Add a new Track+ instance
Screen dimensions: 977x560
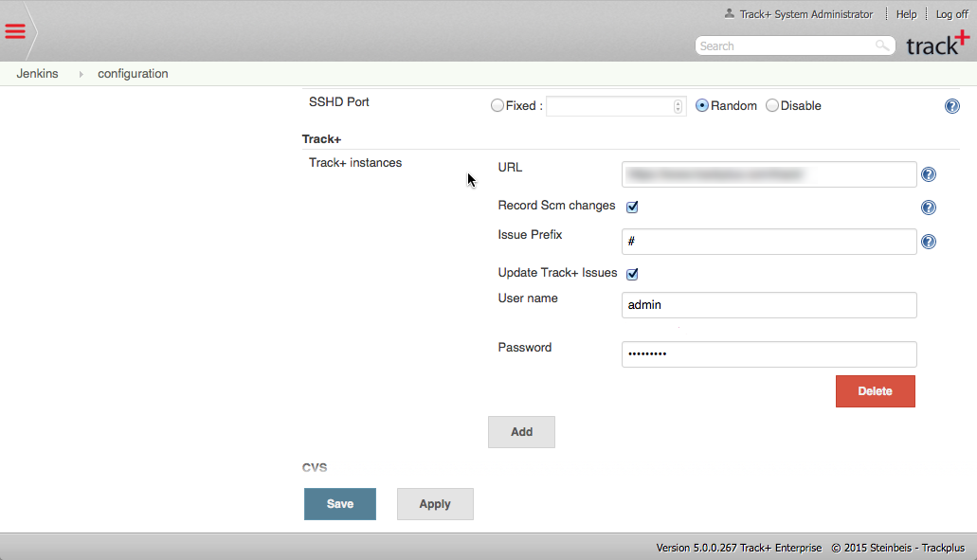pyautogui.click(x=521, y=431)
